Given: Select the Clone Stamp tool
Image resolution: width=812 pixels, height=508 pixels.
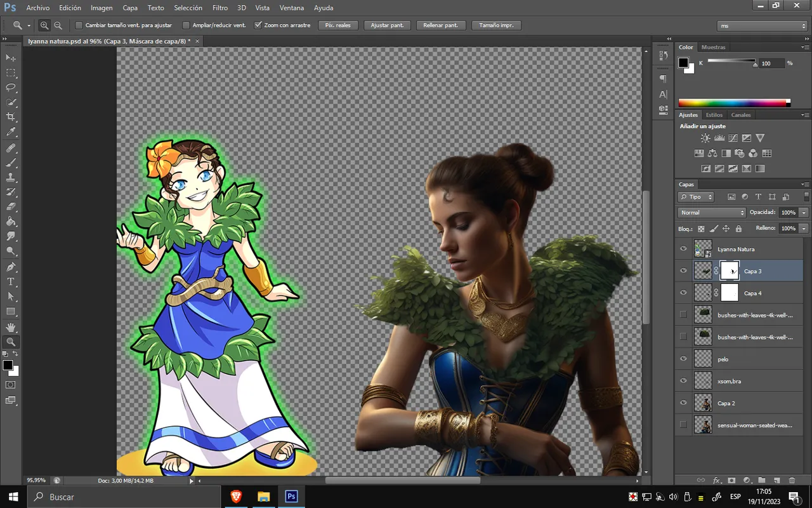Looking at the screenshot, I should 11,177.
